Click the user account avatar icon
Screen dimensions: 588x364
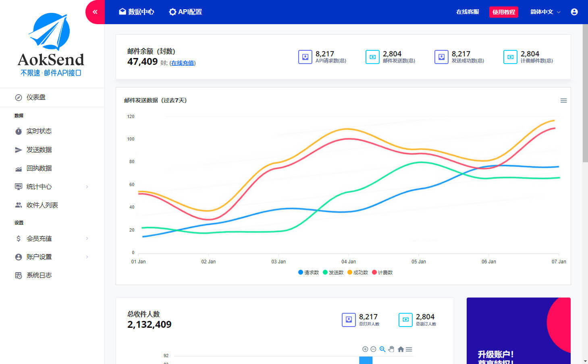coord(574,12)
